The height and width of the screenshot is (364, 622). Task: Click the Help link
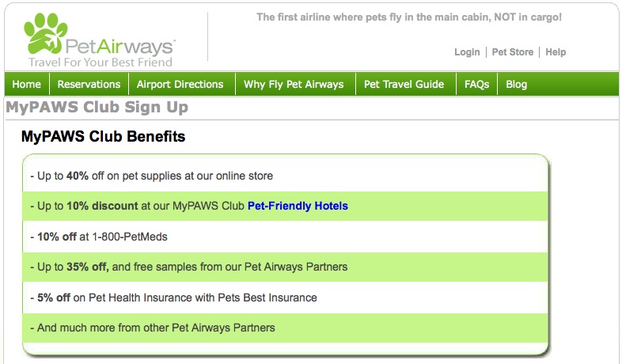click(556, 52)
